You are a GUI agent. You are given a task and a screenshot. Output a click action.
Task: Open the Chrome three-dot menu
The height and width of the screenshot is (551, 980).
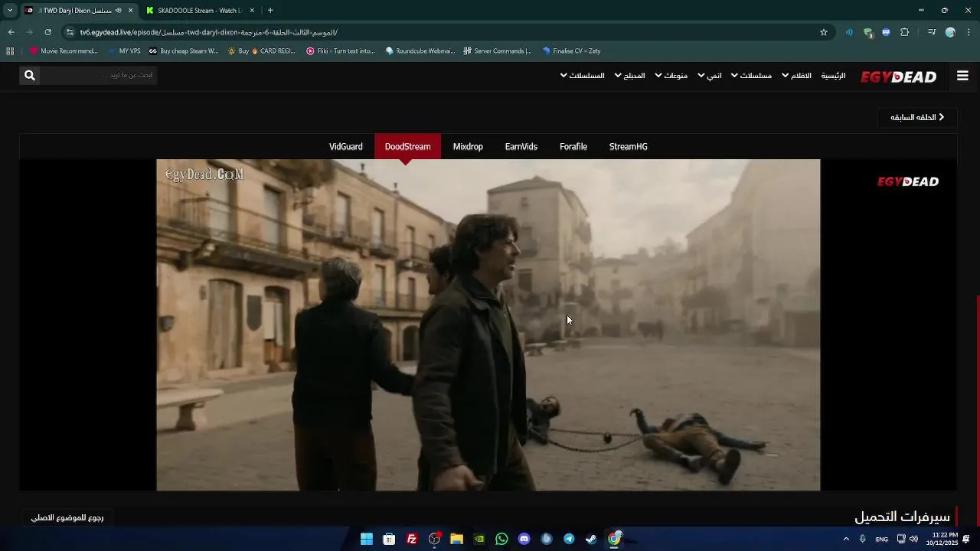pyautogui.click(x=969, y=32)
